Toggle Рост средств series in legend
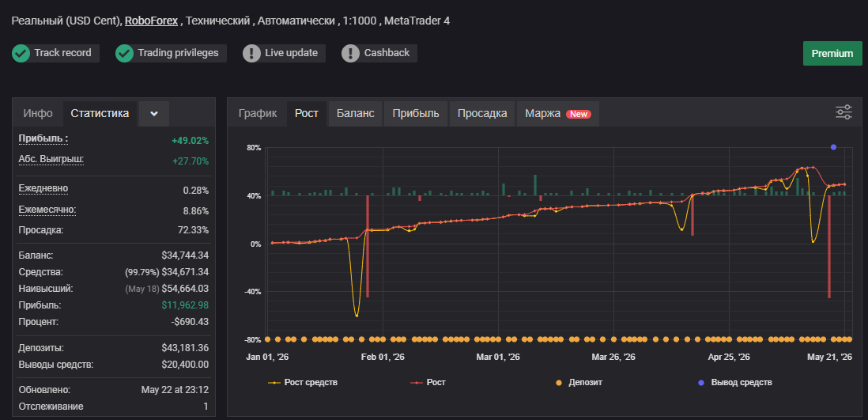 coord(302,382)
